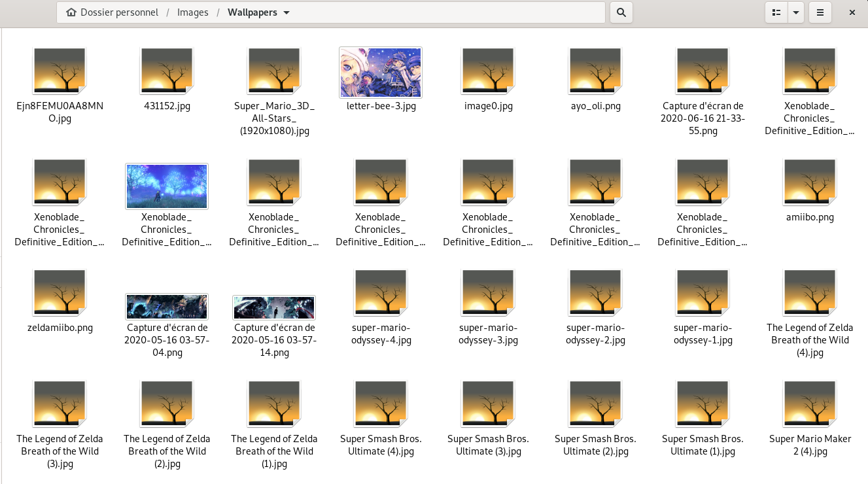Select the letter-bee-3.jpg thumbnail
This screenshot has height=484, width=868.
[x=381, y=72]
